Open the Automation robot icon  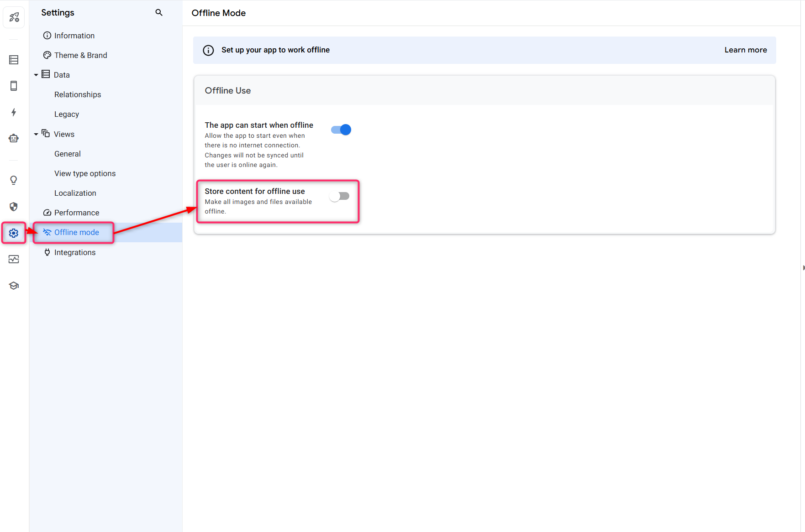[x=14, y=138]
